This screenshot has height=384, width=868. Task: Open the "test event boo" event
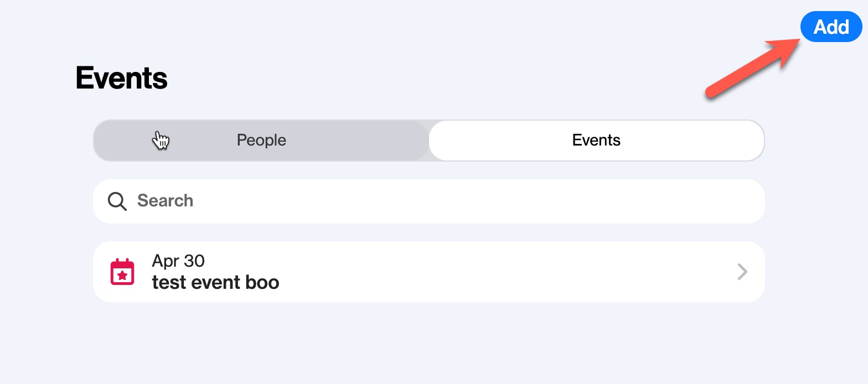429,272
